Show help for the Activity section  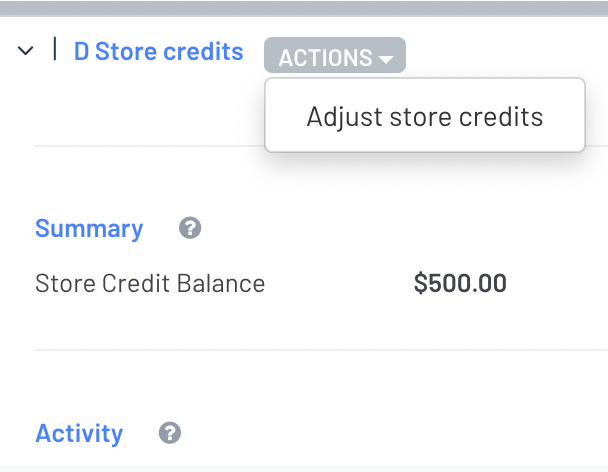point(170,432)
